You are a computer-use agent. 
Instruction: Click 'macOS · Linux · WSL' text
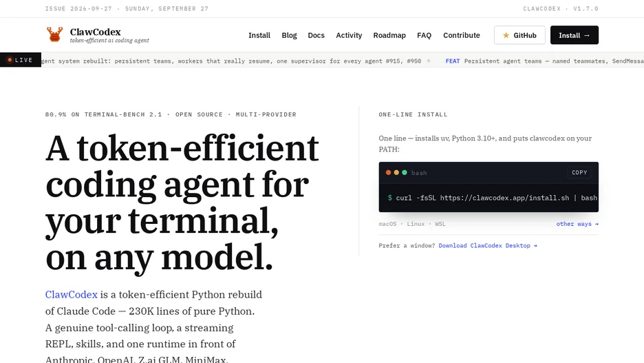(x=412, y=224)
